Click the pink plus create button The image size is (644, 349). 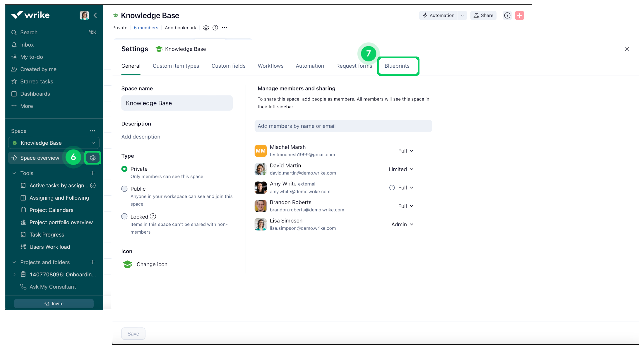click(520, 16)
